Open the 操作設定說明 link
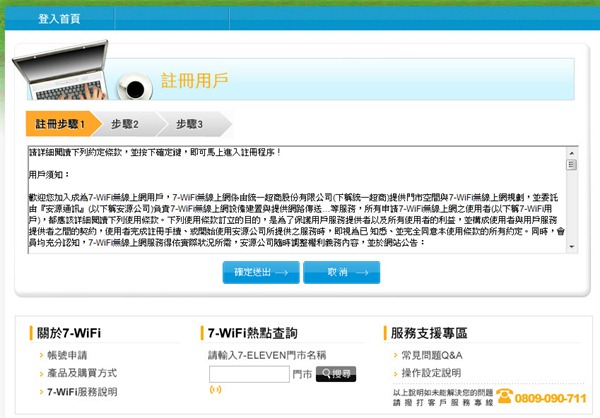The image size is (600, 418). pyautogui.click(x=431, y=373)
